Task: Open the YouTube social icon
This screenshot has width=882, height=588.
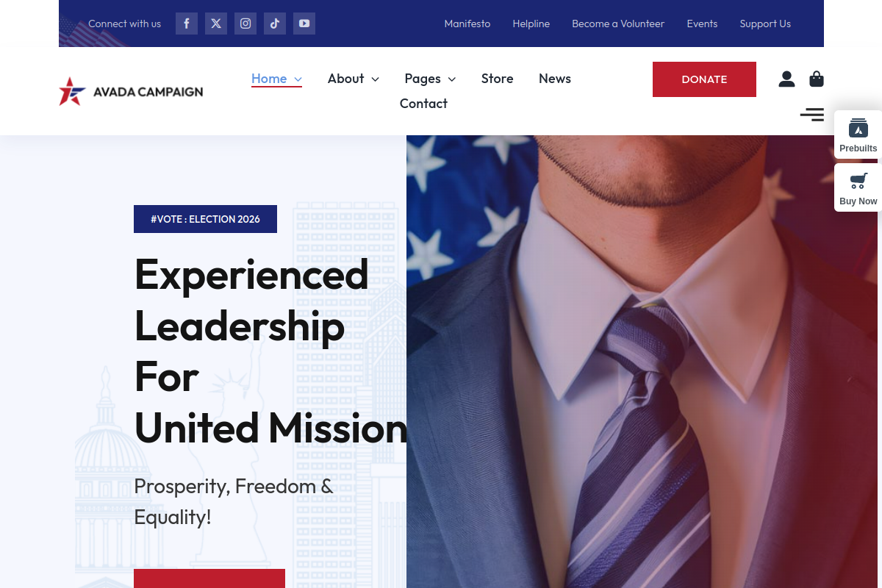Action: pyautogui.click(x=304, y=24)
